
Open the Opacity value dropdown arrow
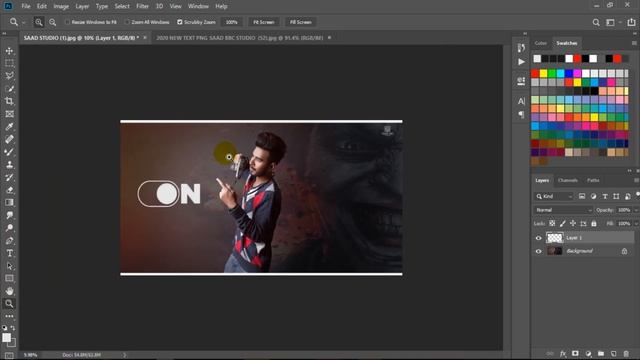coord(635,210)
